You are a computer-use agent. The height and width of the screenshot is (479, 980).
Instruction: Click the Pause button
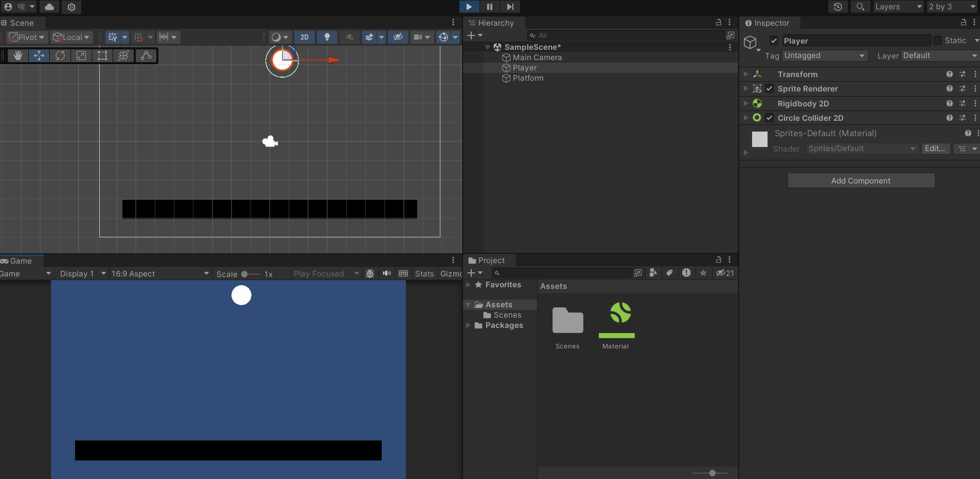pos(489,7)
